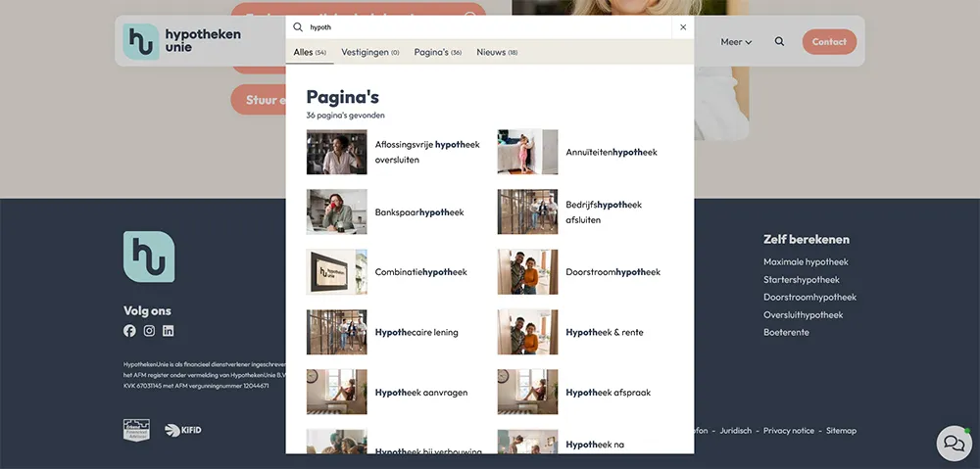Click the header search magnifier icon
Screen dimensions: 980x469
point(779,42)
